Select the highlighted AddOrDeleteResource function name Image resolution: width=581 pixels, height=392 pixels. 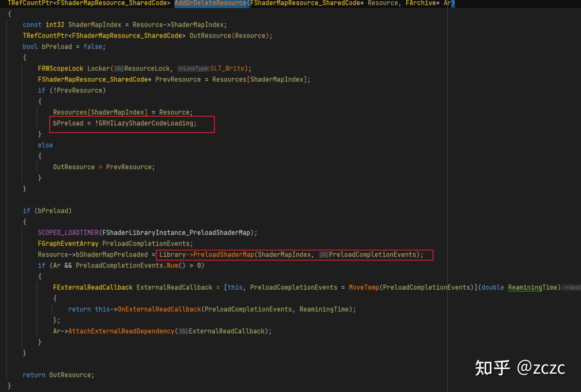coord(210,3)
